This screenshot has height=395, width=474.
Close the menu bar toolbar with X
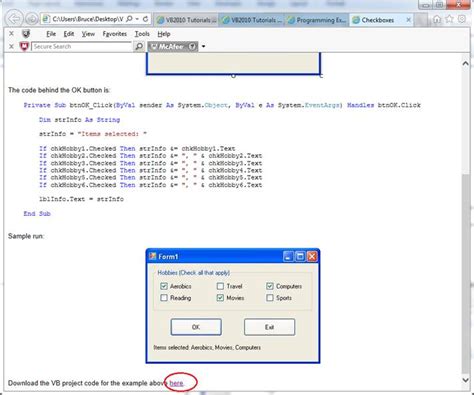[11, 33]
